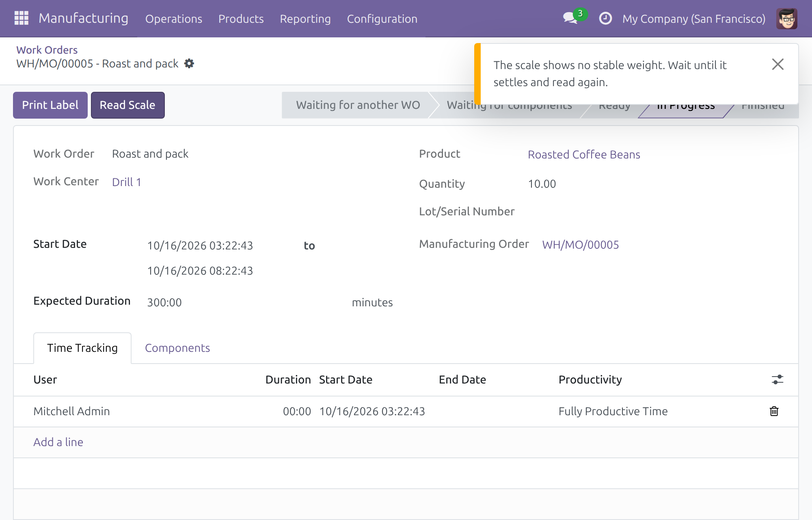The height and width of the screenshot is (520, 812).
Task: Open the gear actions menu beside title
Action: 189,64
